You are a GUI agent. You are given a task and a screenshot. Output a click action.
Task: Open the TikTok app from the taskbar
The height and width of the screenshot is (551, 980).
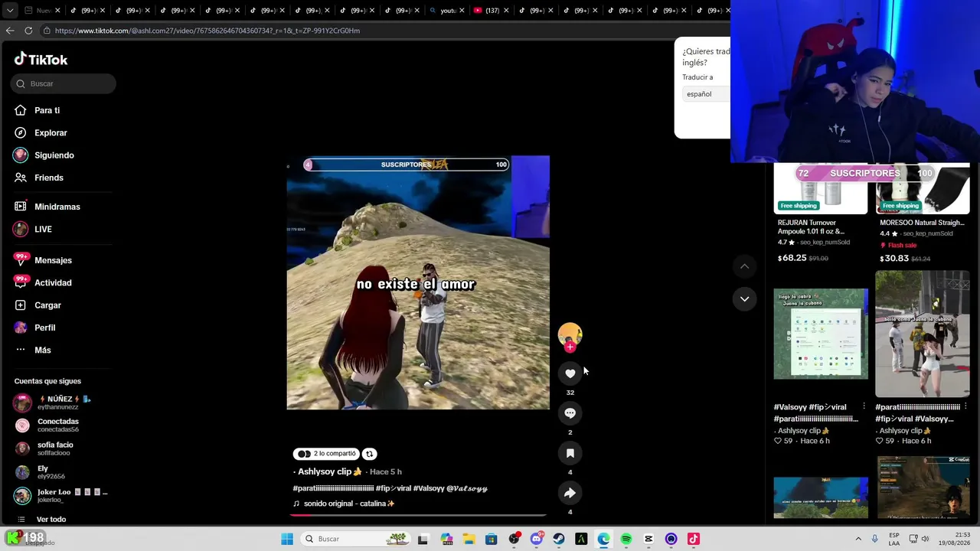694,539
